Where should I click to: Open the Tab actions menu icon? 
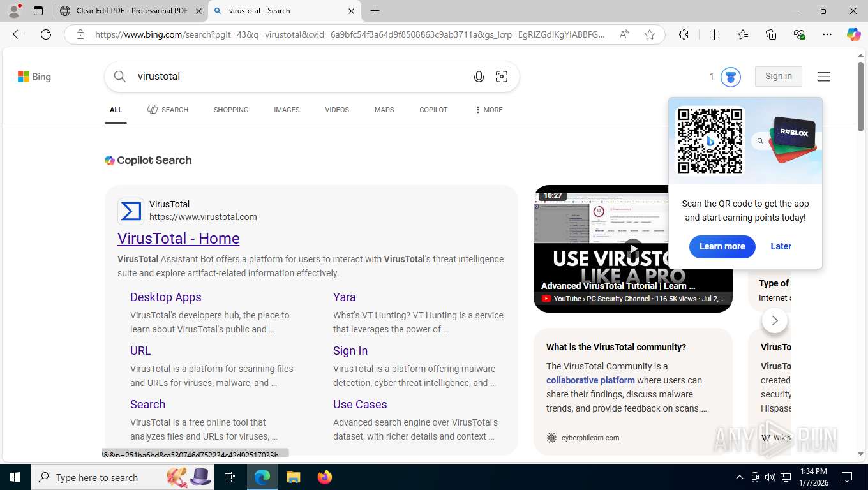38,11
